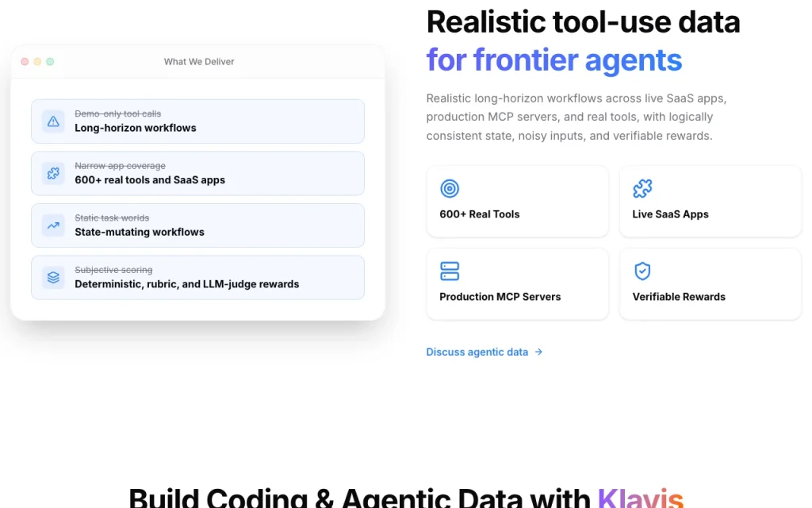This screenshot has height=508, width=812.
Task: Click the paragraph starting Realistic long-horizon workflows
Action: 576,117
